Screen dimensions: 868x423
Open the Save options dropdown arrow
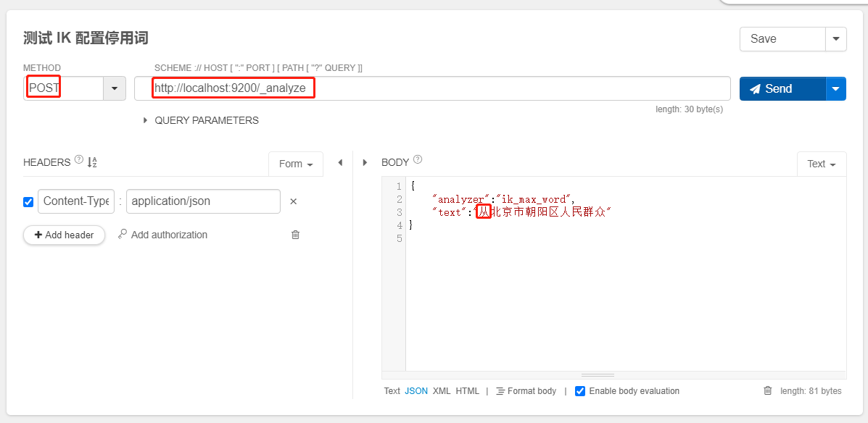pyautogui.click(x=836, y=39)
